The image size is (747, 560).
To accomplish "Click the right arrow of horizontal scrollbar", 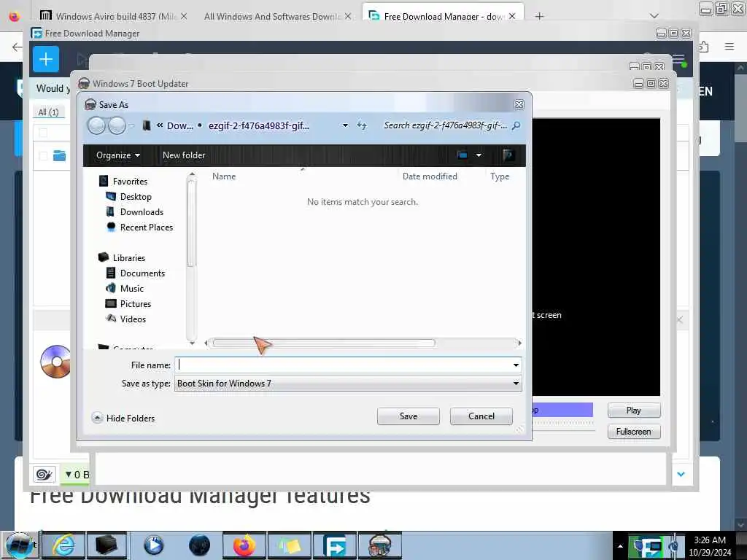I will click(x=519, y=343).
